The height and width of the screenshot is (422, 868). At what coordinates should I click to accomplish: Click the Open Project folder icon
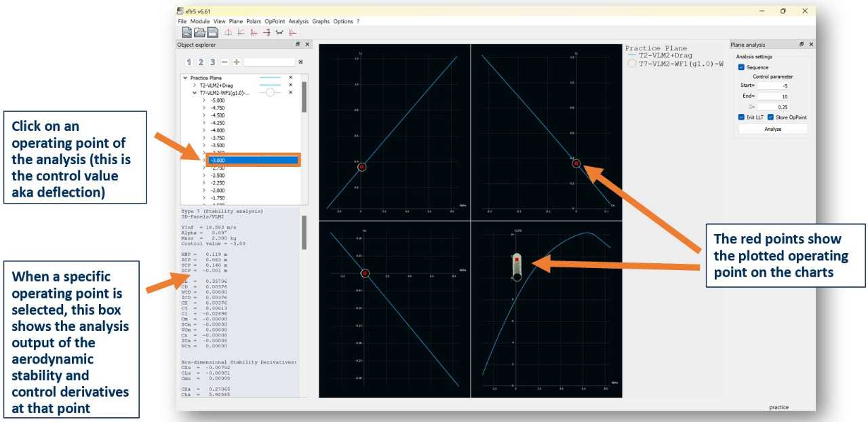pyautogui.click(x=199, y=32)
